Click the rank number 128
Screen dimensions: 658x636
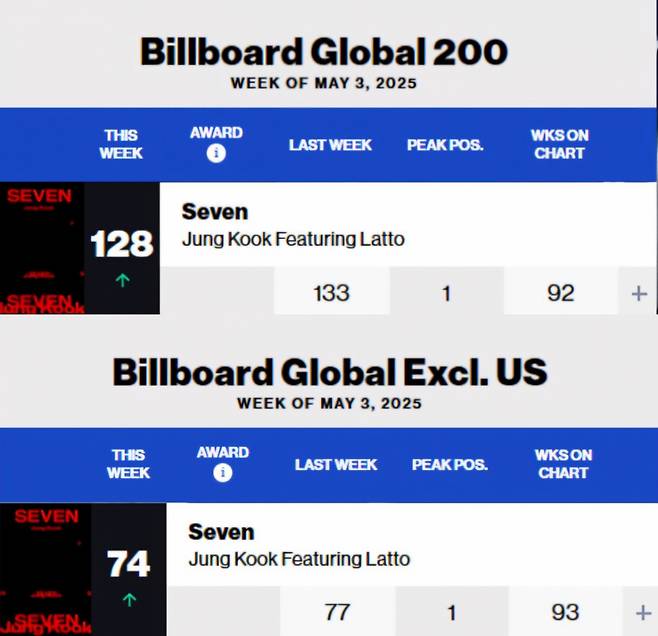pos(122,244)
